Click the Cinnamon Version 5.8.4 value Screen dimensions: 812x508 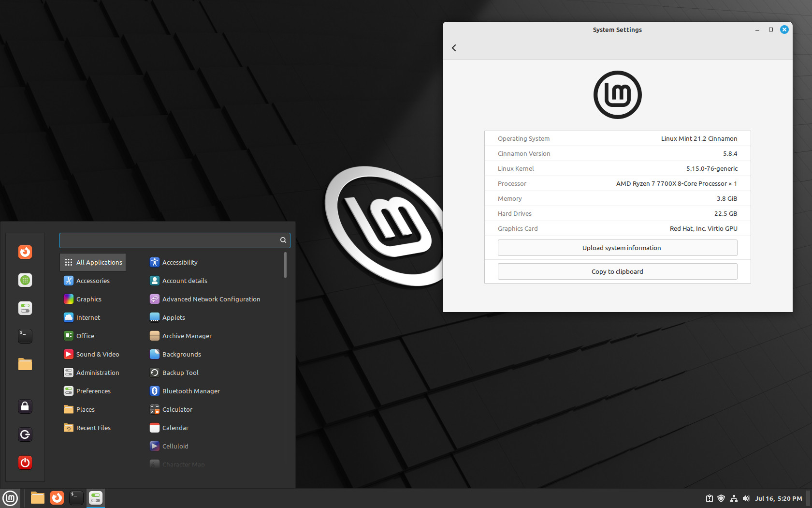[x=730, y=153]
